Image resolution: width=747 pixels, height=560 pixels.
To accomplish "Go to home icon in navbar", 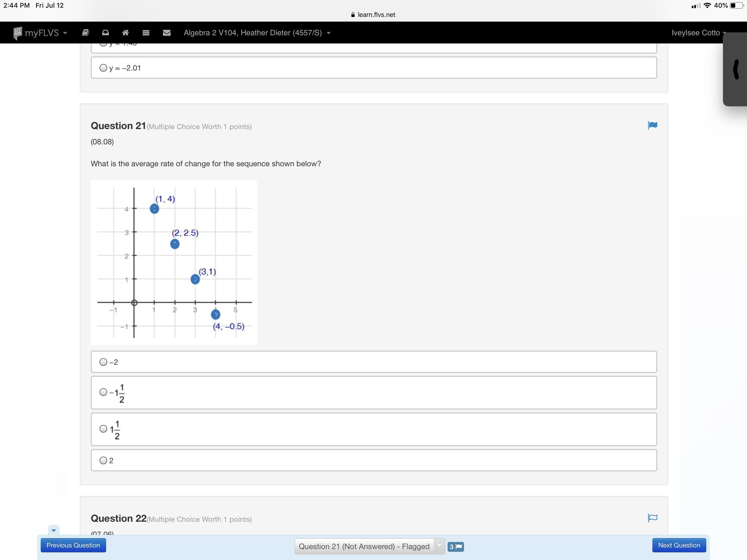I will [125, 33].
